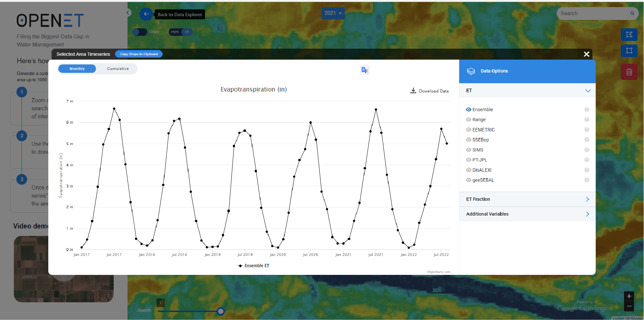Click Copy Shape to Clipboard button

[139, 54]
